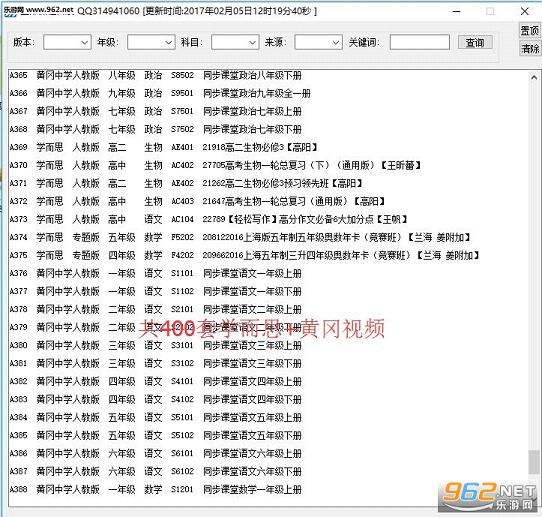542x517 pixels.
Task: Click code S1201 in row A388
Action: click(x=182, y=489)
